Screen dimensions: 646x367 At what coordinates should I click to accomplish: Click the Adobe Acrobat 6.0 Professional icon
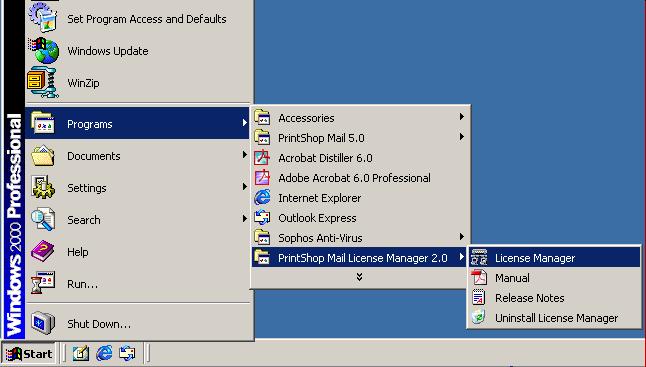point(262,178)
